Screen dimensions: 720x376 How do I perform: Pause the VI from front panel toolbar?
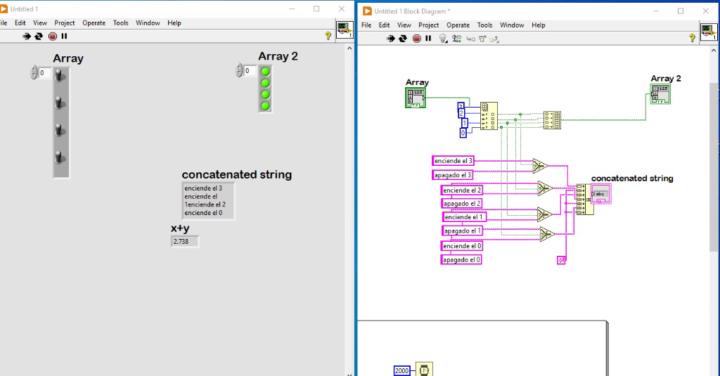pyautogui.click(x=64, y=36)
